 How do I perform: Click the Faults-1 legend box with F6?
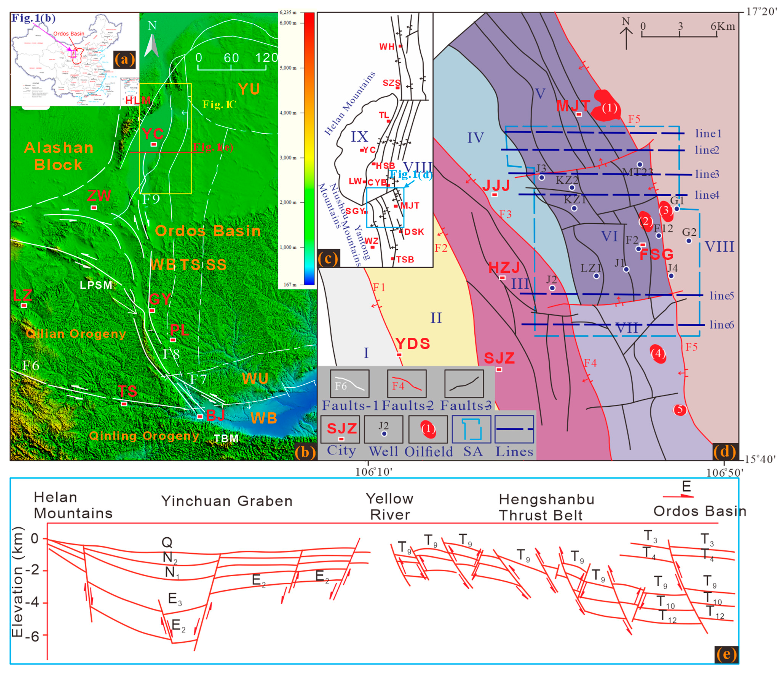350,384
